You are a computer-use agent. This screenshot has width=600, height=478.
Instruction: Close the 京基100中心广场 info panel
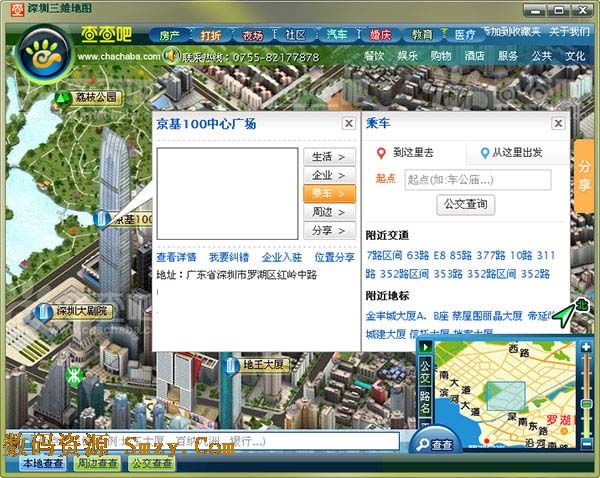click(349, 123)
